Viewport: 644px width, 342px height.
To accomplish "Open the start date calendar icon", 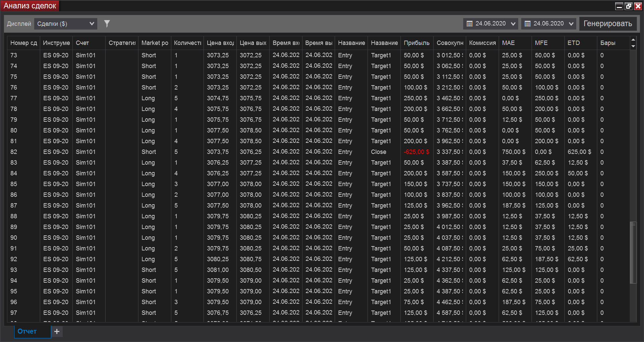I will 470,24.
